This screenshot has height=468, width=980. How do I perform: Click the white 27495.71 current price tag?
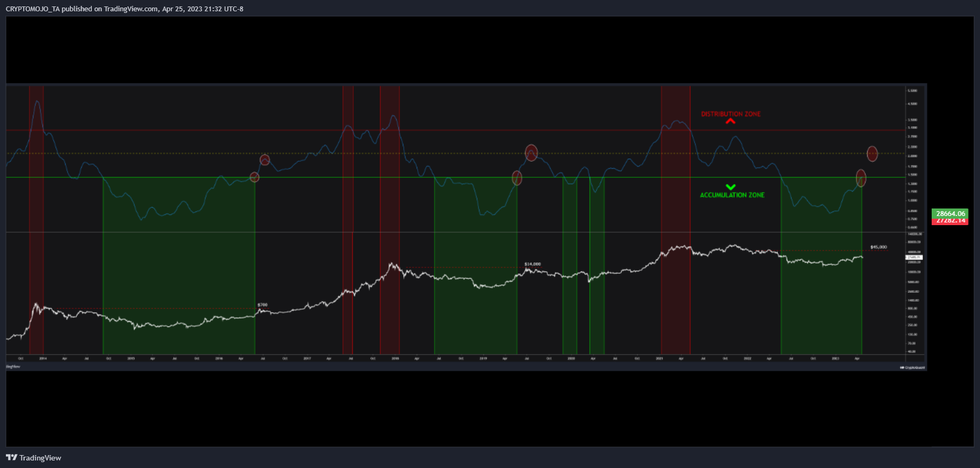pos(914,257)
